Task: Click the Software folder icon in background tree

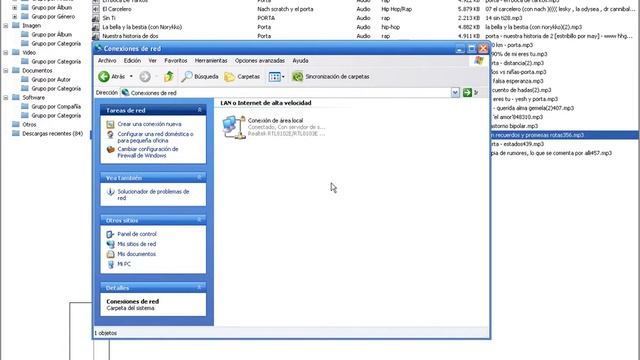Action: pos(16,98)
